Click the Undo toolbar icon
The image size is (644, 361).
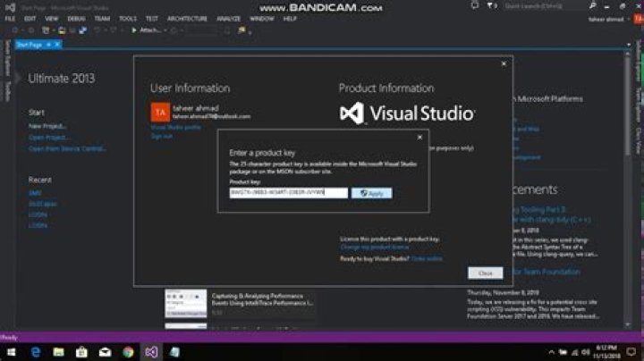[97, 30]
